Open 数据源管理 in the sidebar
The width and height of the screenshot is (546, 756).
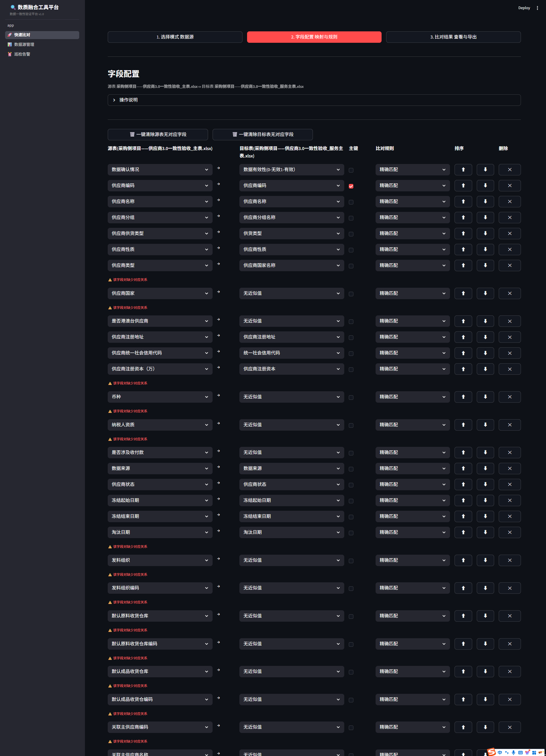tap(24, 45)
